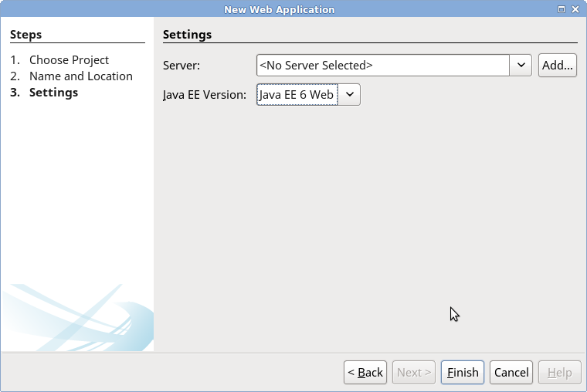Viewport: 587px width, 392px height.
Task: Click the Java EE Version: label
Action: [205, 95]
